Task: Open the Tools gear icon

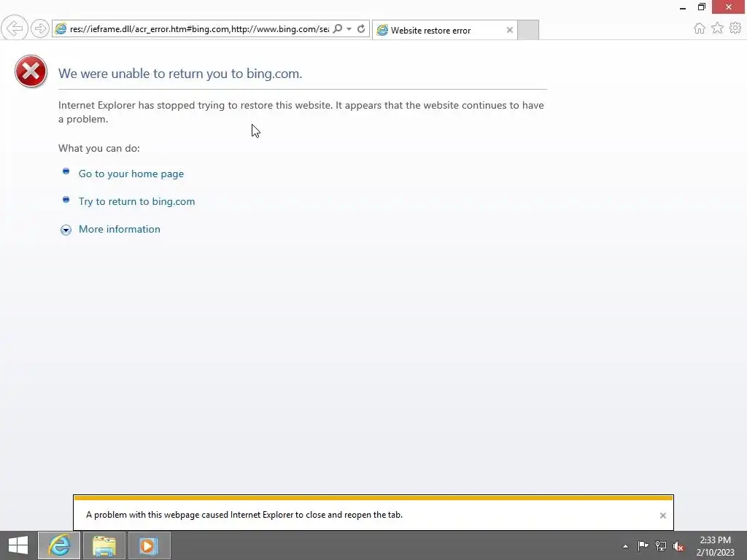Action: (735, 28)
